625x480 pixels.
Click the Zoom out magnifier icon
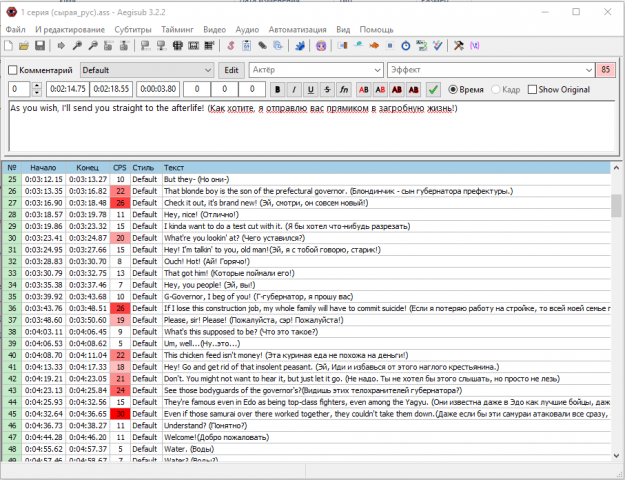[93, 46]
